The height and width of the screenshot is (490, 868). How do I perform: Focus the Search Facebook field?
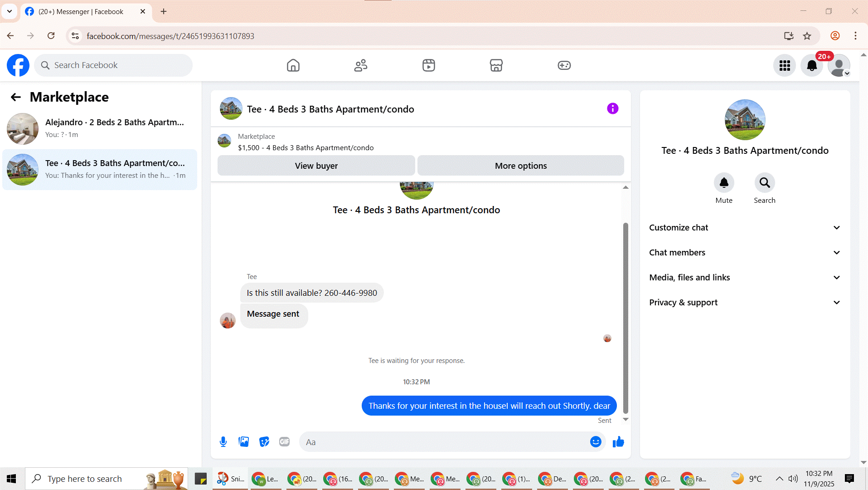(113, 65)
